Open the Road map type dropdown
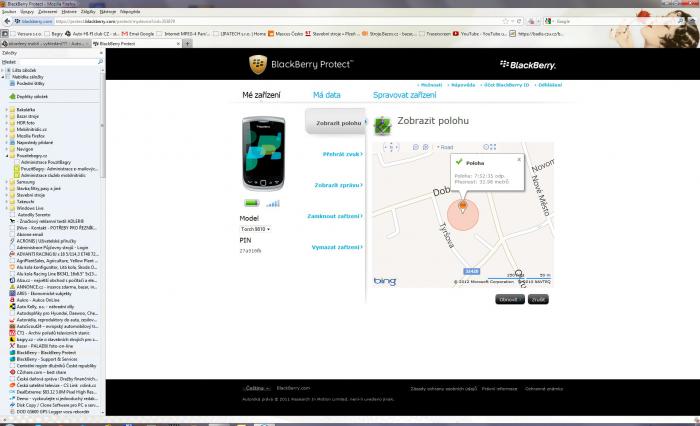 (446, 147)
